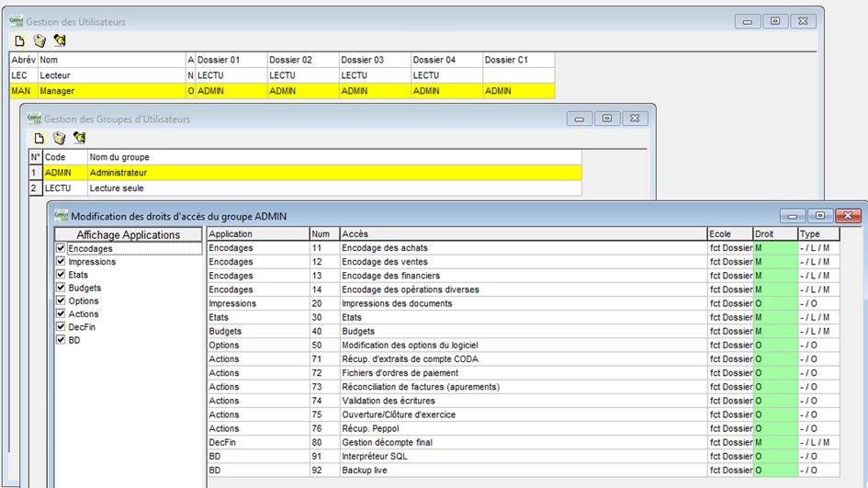Click the edit hand icon in Gestion des Utilisateurs
The height and width of the screenshot is (488, 868).
tap(60, 40)
